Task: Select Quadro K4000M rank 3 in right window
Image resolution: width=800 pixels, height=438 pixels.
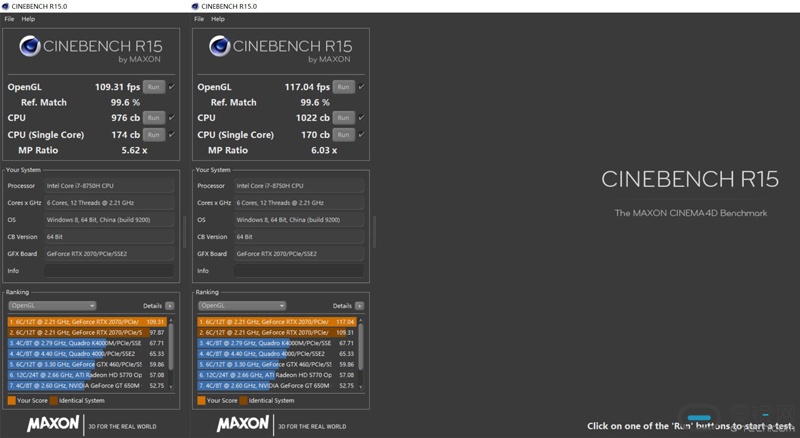Action: coord(277,343)
